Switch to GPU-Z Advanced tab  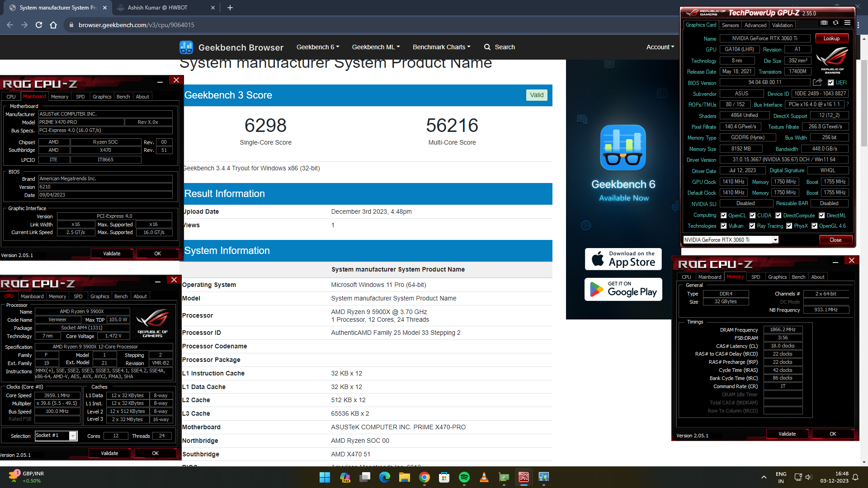tap(755, 25)
